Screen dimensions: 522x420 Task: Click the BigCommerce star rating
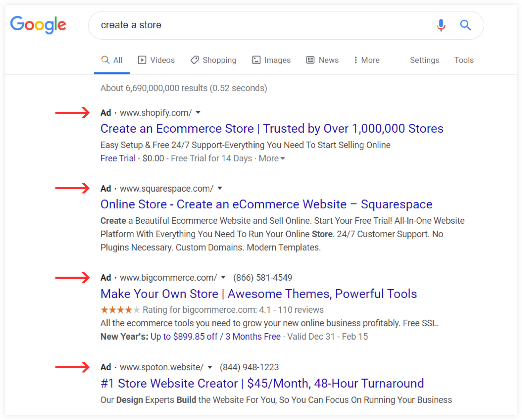tap(120, 310)
